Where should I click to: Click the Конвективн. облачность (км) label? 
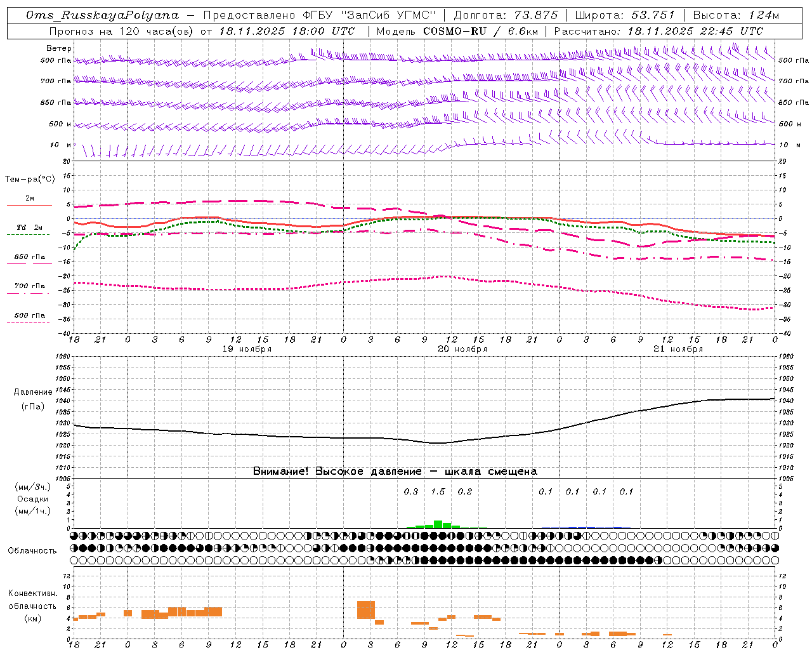click(x=33, y=606)
